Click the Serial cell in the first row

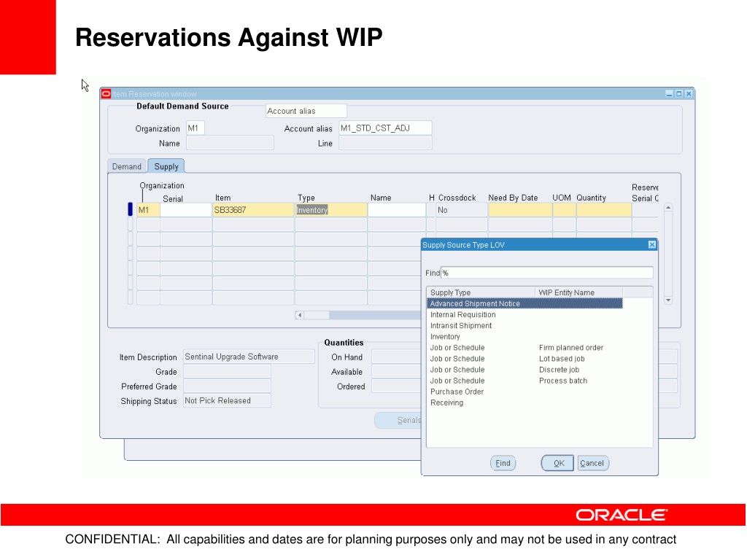[x=186, y=210]
